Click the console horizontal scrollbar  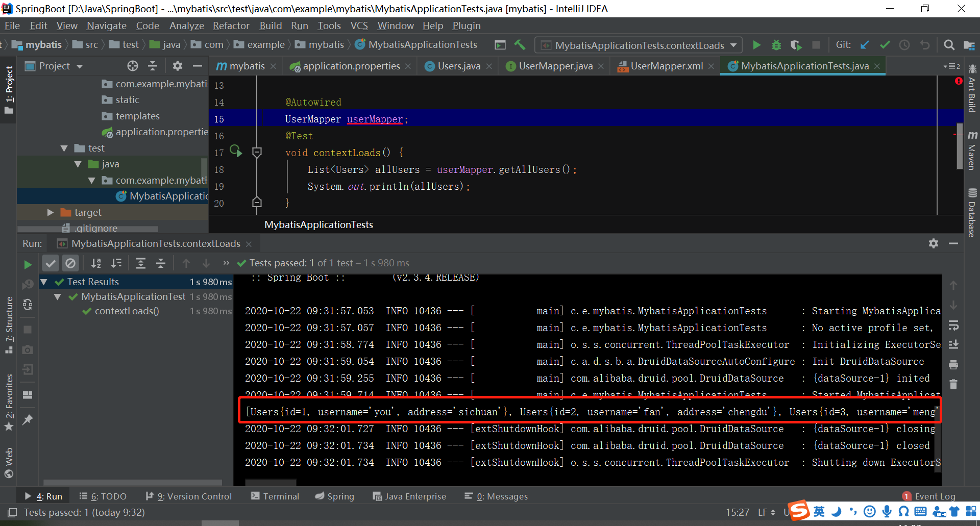coord(271,482)
